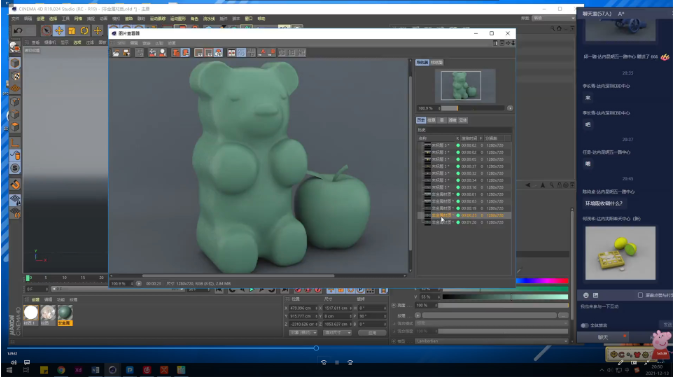Switch to the 层 tab in Picture Viewer
The image size is (673, 379).
442,120
